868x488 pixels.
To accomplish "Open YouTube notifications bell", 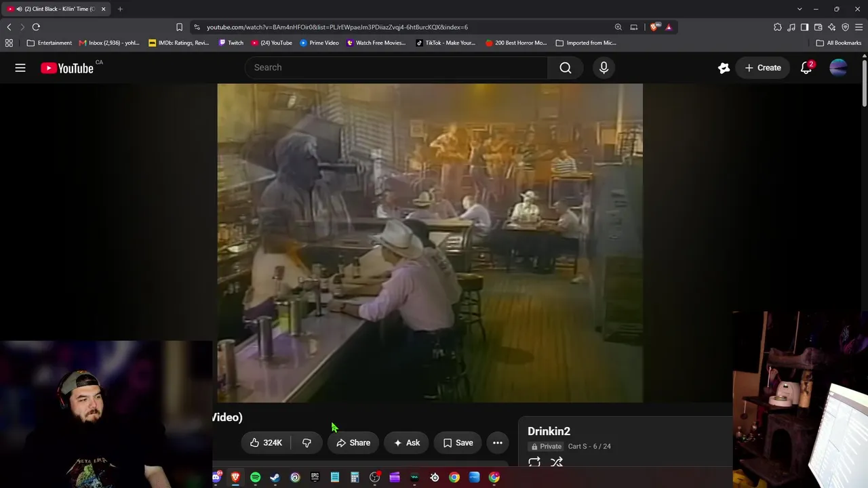I will coord(806,68).
